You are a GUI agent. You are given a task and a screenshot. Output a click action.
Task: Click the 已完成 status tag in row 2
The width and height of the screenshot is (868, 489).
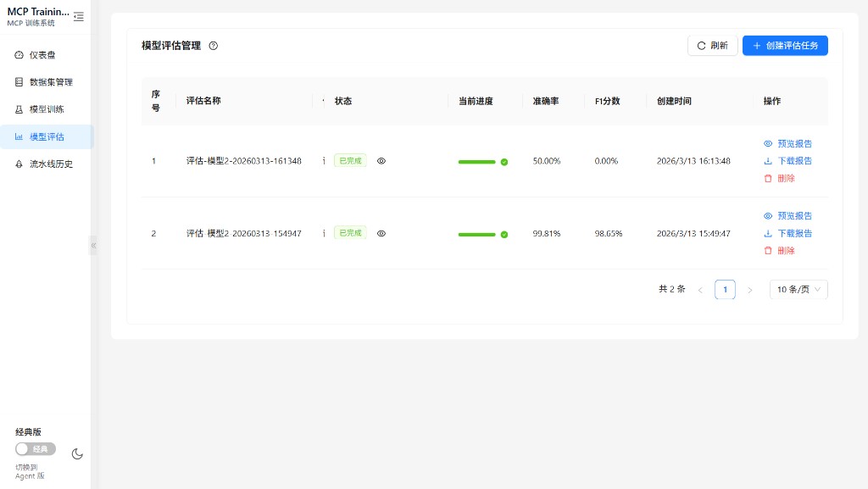coord(350,233)
